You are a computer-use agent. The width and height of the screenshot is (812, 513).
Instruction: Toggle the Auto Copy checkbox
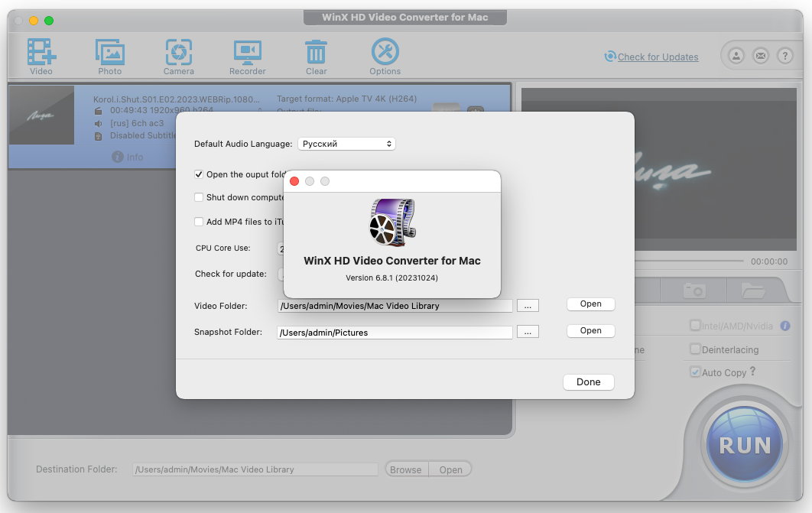(695, 372)
